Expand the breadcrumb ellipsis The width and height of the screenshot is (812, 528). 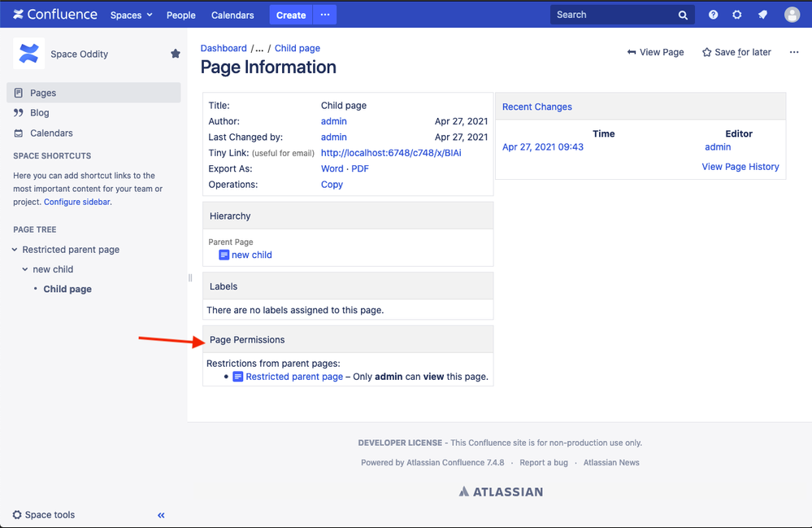[259, 48]
